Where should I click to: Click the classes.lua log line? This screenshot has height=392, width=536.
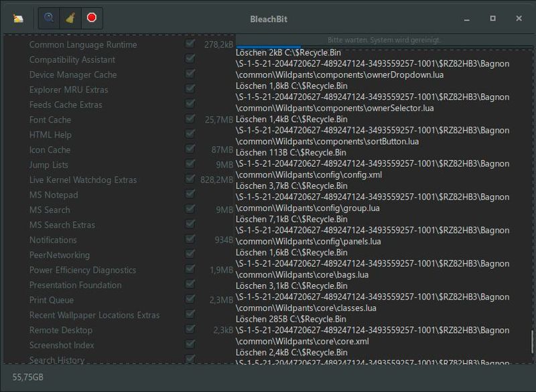[306, 308]
